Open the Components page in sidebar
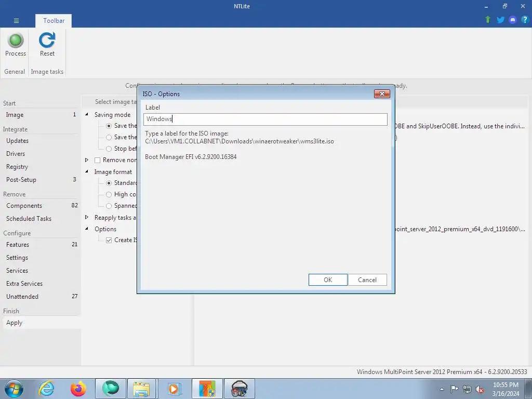Screen dimensions: 532x399 point(41,206)
